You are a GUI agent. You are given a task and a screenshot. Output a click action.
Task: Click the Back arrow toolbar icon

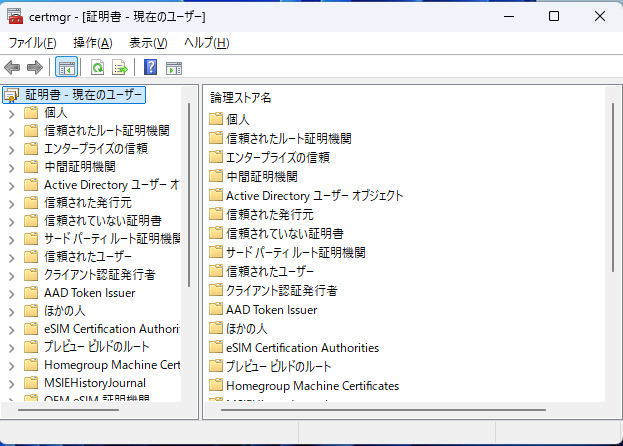[12, 68]
